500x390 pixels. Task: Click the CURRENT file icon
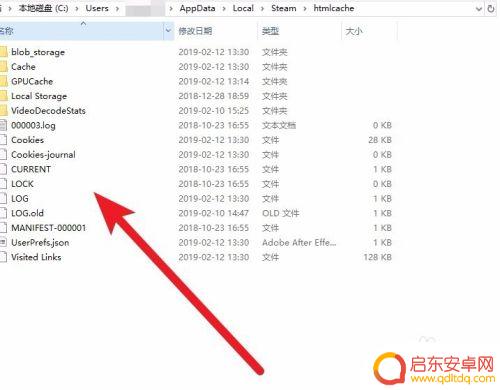pyautogui.click(x=3, y=169)
